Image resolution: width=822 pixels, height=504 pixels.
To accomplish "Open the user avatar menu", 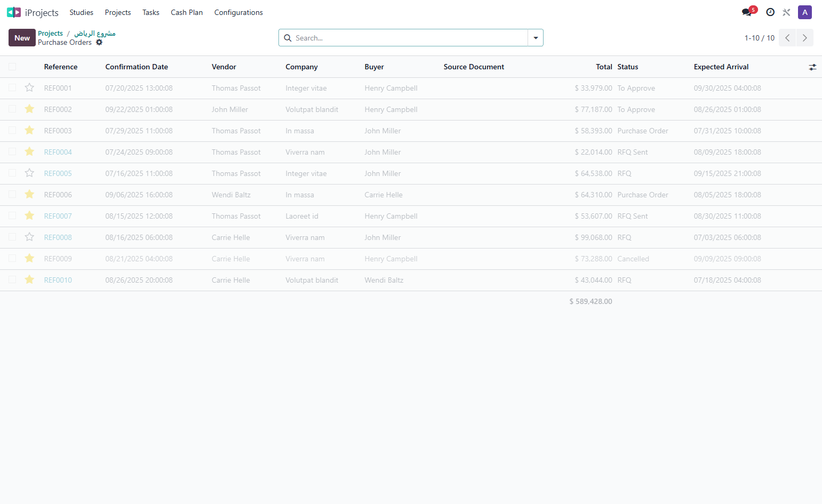I will pyautogui.click(x=805, y=12).
